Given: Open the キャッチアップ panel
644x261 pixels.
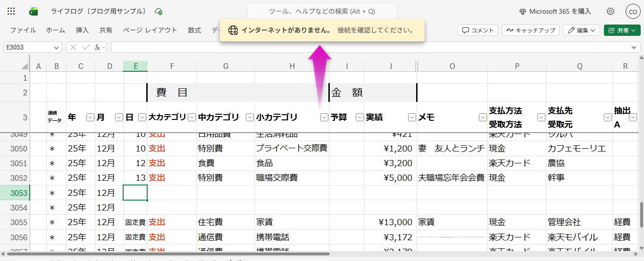Looking at the screenshot, I should pos(531,30).
